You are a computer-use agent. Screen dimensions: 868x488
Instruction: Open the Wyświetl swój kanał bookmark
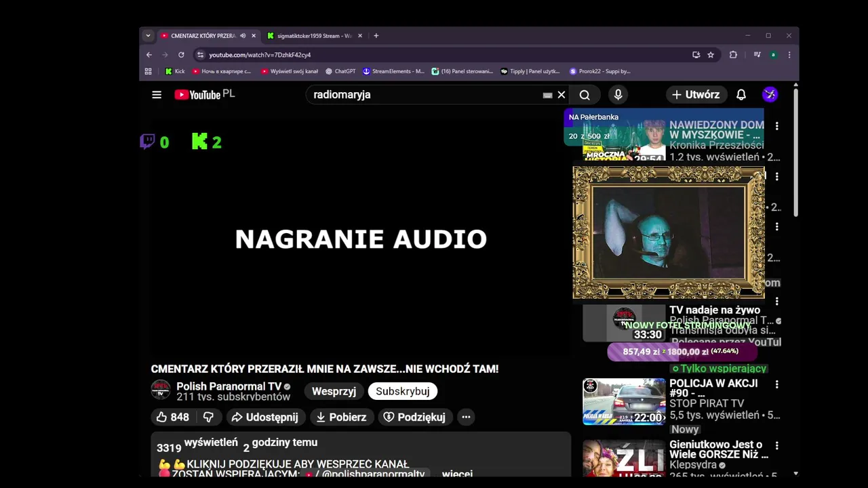[x=290, y=71]
